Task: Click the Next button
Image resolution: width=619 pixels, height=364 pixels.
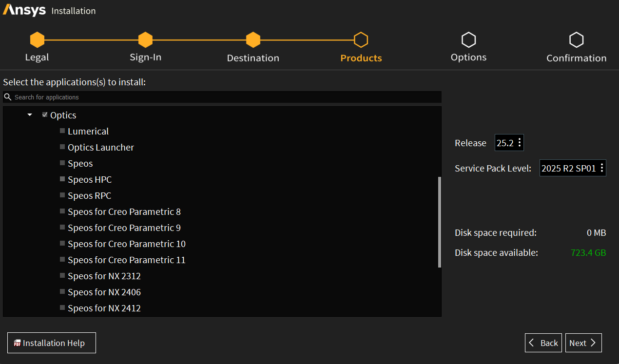Action: [583, 343]
